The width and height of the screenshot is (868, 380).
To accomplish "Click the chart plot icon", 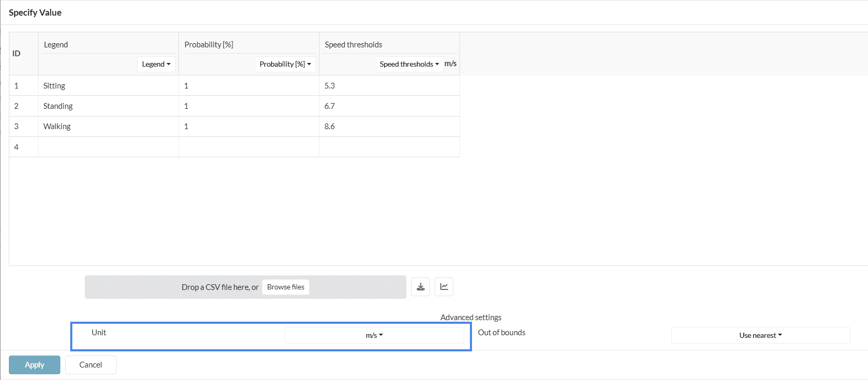I will tap(444, 287).
